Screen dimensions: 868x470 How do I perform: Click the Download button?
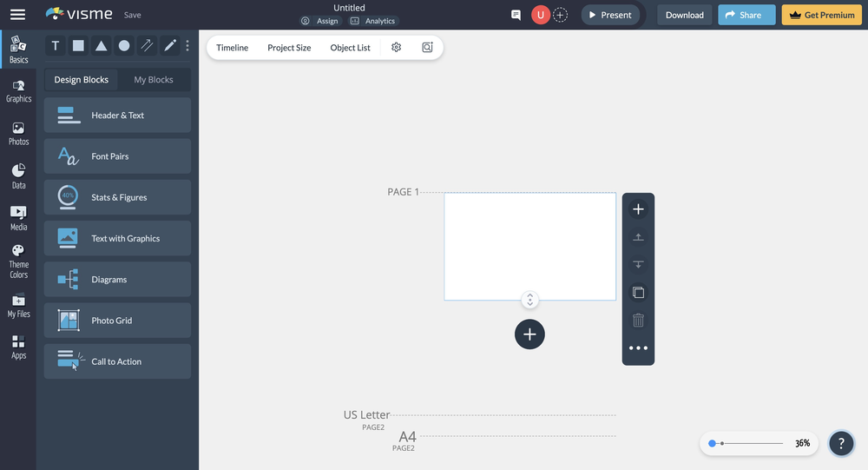[684, 15]
